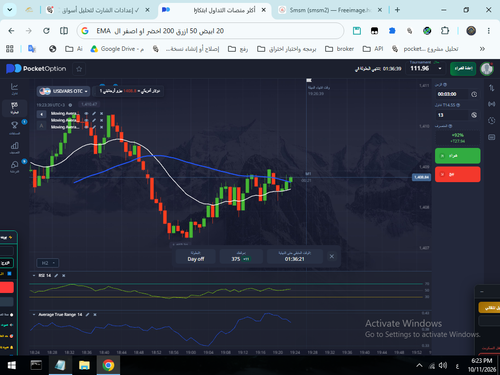Click the green top-up button in header
Viewport: 500px width, 375px height.
pyautogui.click(x=463, y=68)
